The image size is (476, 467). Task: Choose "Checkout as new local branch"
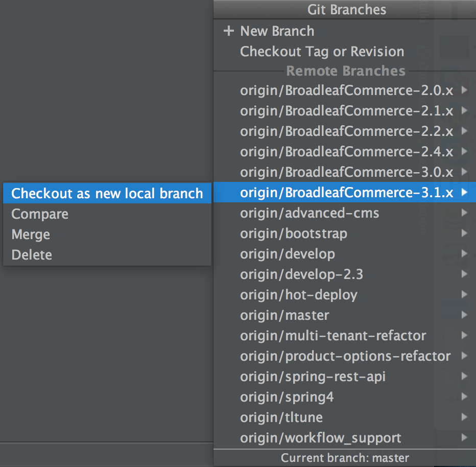[107, 193]
